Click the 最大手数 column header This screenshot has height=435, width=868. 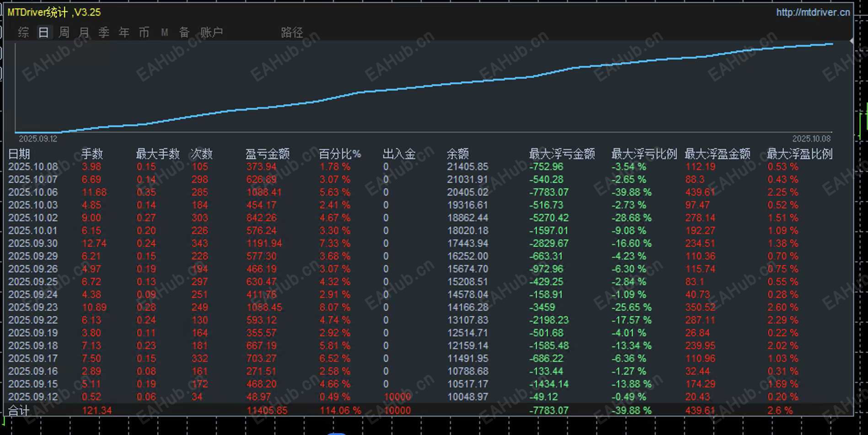click(158, 154)
